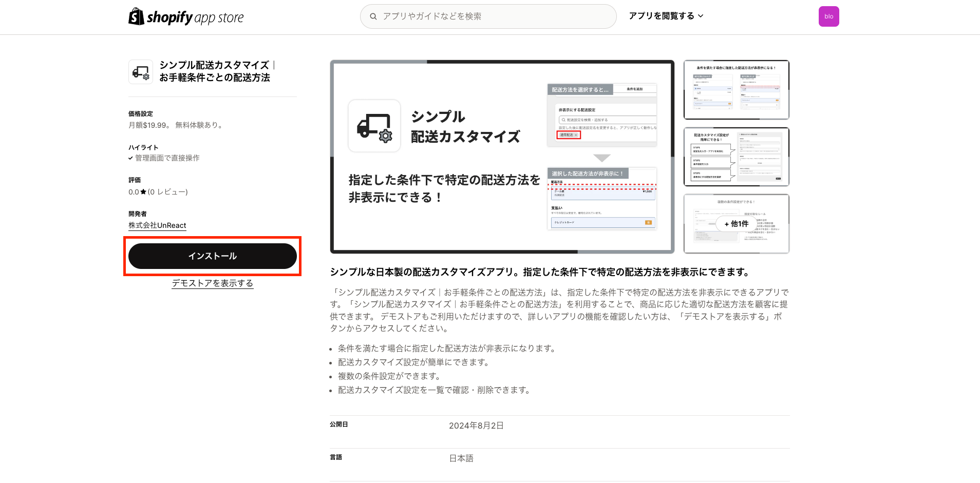Click the pink 'blo' account avatar
980x483 pixels.
tap(828, 16)
